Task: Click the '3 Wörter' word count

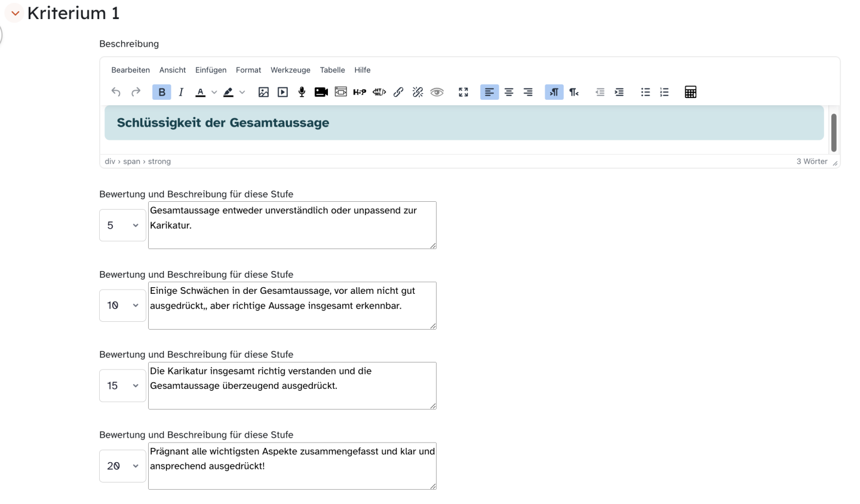Action: [812, 161]
